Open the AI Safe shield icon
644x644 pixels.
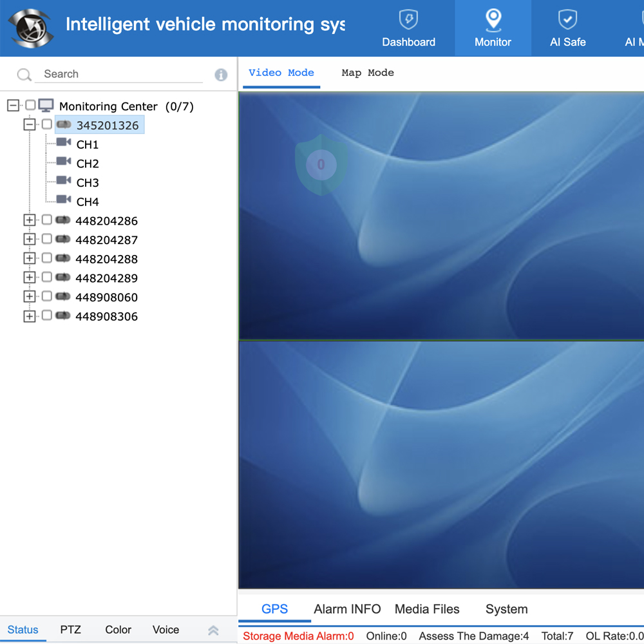coord(567,19)
